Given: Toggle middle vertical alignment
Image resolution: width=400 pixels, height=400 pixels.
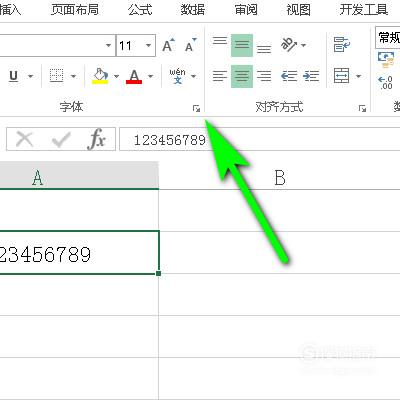Looking at the screenshot, I should [242, 45].
